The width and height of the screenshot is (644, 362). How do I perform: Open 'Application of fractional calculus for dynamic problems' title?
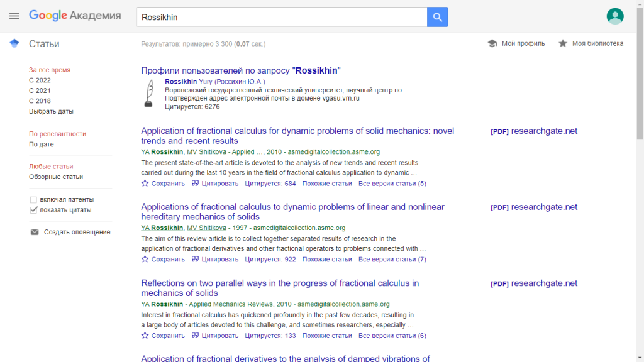point(297,136)
